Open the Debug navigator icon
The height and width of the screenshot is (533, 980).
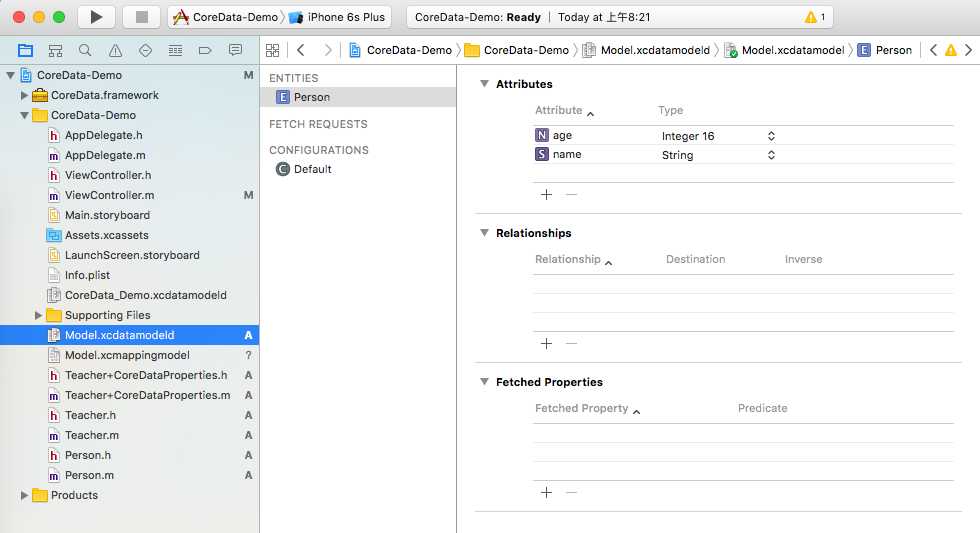(175, 51)
